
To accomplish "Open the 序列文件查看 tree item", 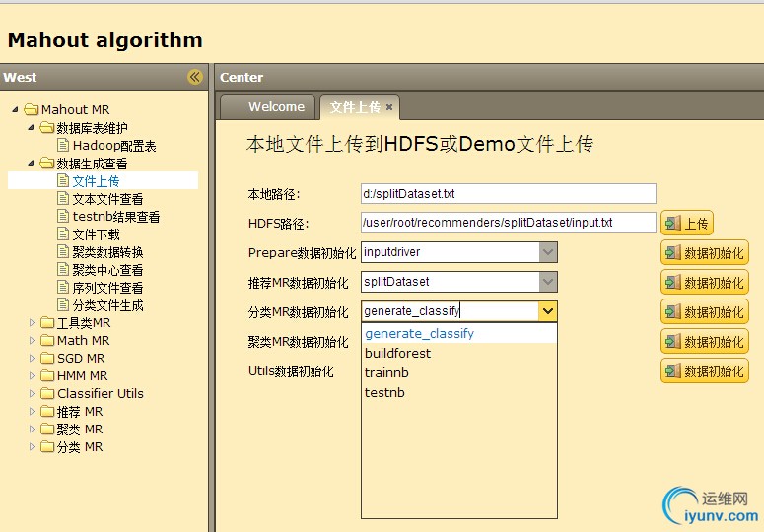I will (107, 287).
